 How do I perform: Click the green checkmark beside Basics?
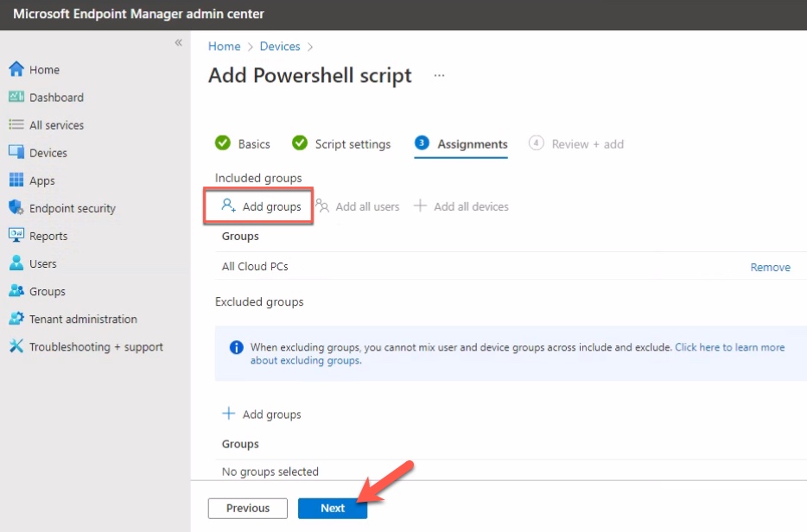coord(223,143)
